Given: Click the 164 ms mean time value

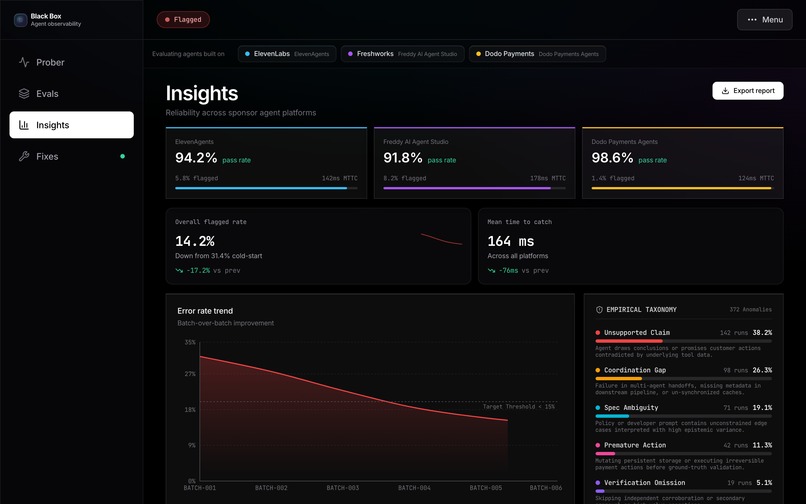Looking at the screenshot, I should pos(510,241).
